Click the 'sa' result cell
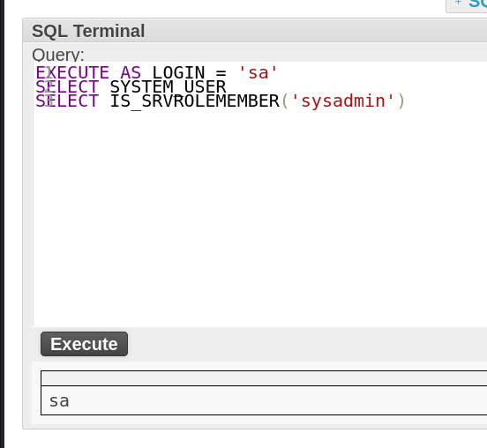 pyautogui.click(x=264, y=400)
